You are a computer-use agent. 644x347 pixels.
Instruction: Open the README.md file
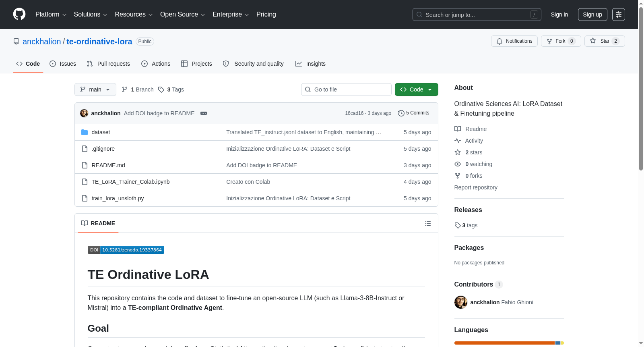coord(108,165)
